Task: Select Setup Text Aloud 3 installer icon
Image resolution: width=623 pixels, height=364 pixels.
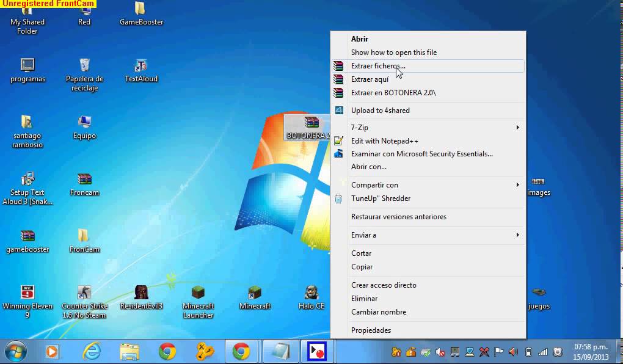Action: (x=27, y=189)
